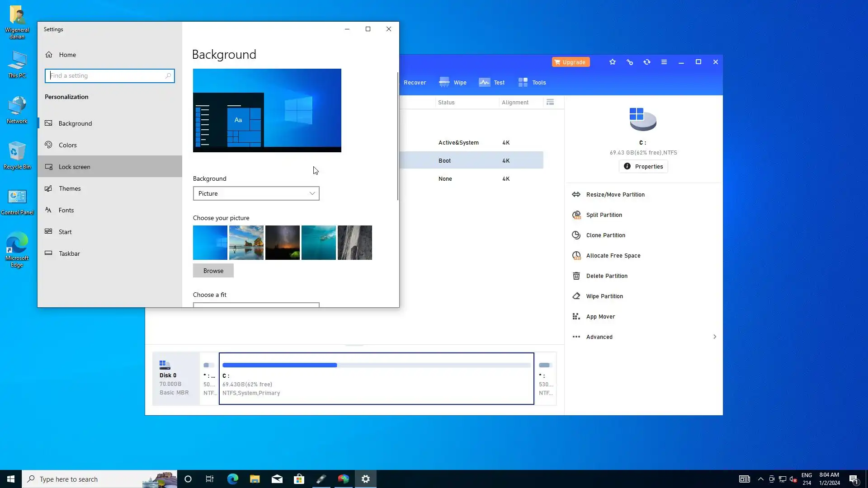This screenshot has height=488, width=868.
Task: Select the beach rocks wallpaper thumbnail
Action: coord(246,243)
